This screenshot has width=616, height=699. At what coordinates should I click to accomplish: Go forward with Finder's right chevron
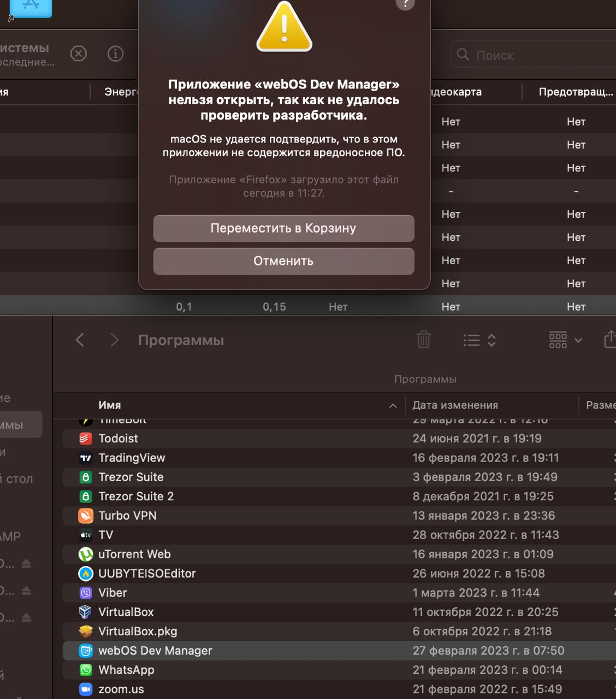tap(114, 340)
